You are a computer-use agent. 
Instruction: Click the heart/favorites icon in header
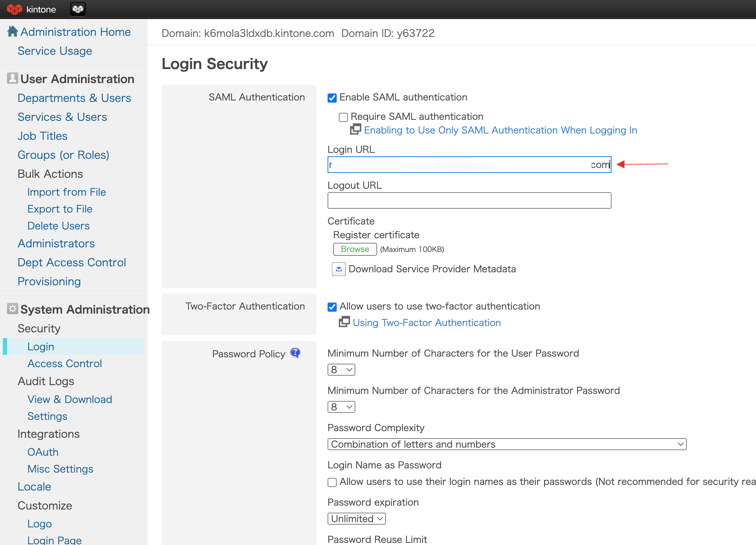pyautogui.click(x=78, y=9)
